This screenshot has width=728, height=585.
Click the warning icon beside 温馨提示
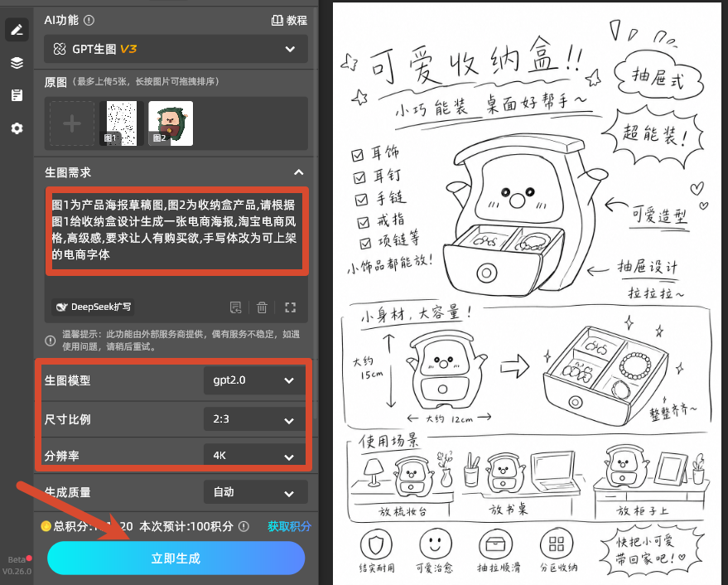pyautogui.click(x=51, y=341)
